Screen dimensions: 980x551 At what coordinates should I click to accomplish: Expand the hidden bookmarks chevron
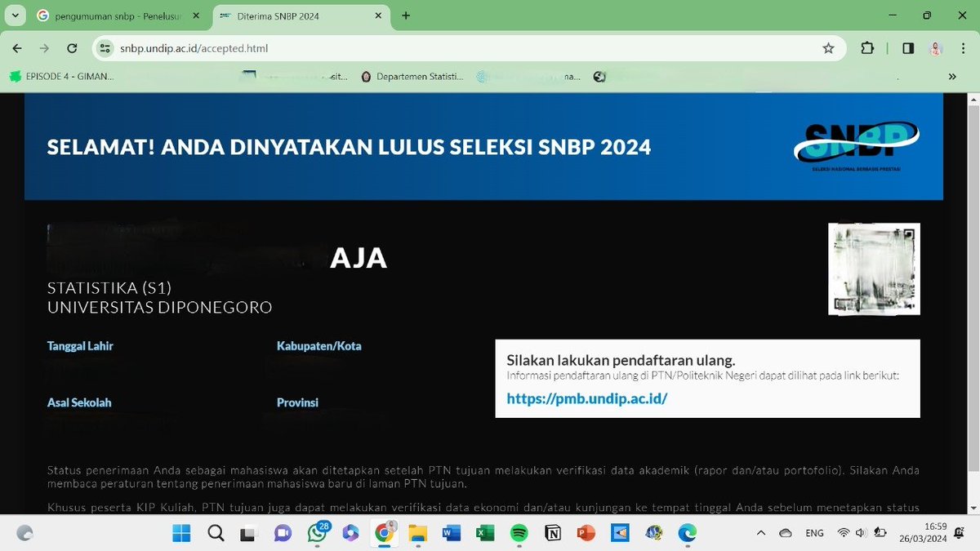point(952,77)
